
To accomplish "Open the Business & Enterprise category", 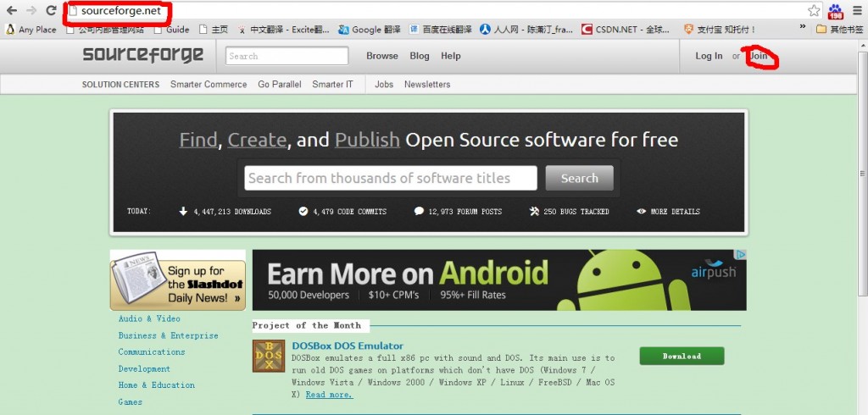I will click(x=169, y=335).
